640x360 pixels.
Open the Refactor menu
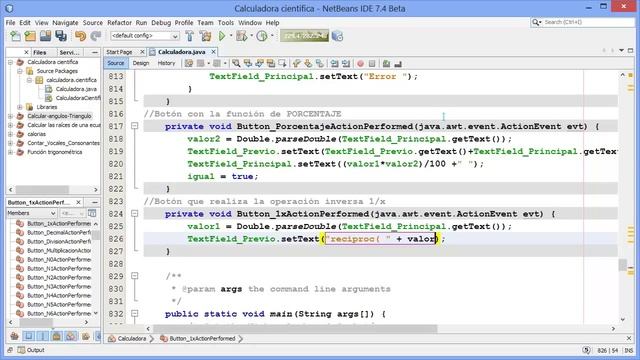coord(119,22)
